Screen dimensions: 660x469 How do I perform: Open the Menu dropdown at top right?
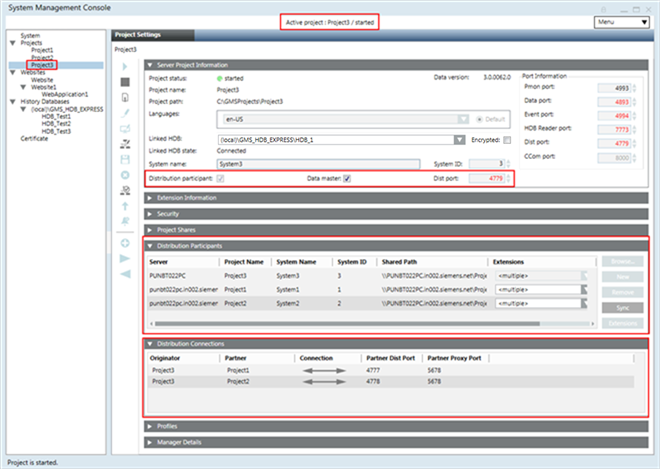tap(621, 21)
